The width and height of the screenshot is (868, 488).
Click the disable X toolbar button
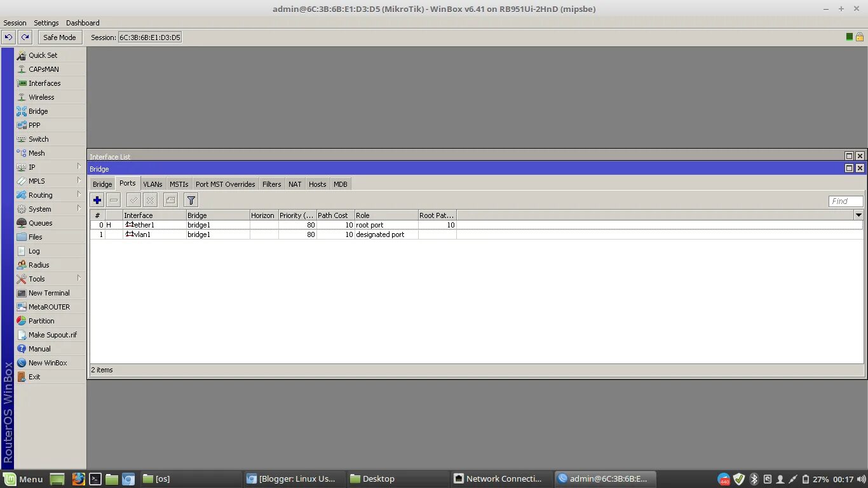(x=150, y=200)
